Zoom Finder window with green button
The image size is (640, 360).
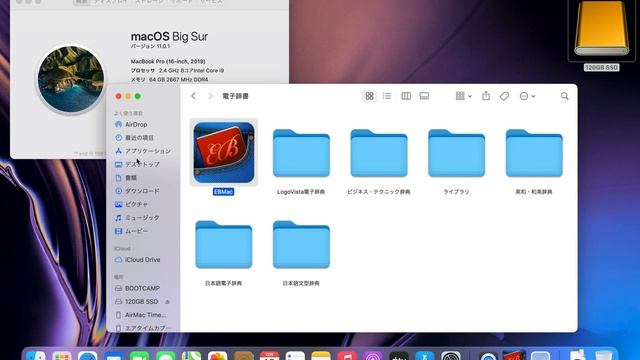click(138, 96)
